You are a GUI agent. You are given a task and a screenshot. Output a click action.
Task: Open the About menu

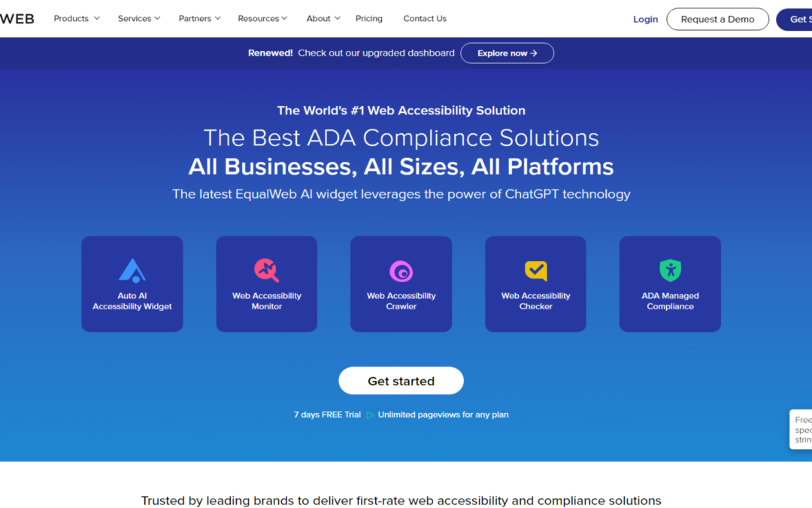coord(323,19)
